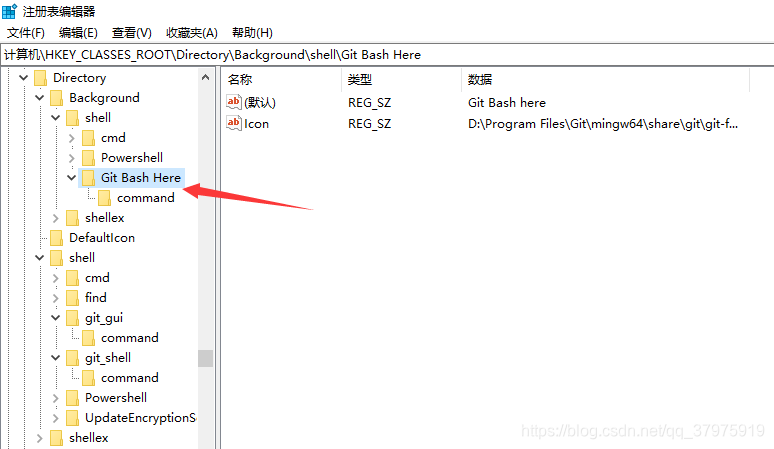Select Powershell key under Background shell
This screenshot has width=774, height=449.
tap(132, 157)
